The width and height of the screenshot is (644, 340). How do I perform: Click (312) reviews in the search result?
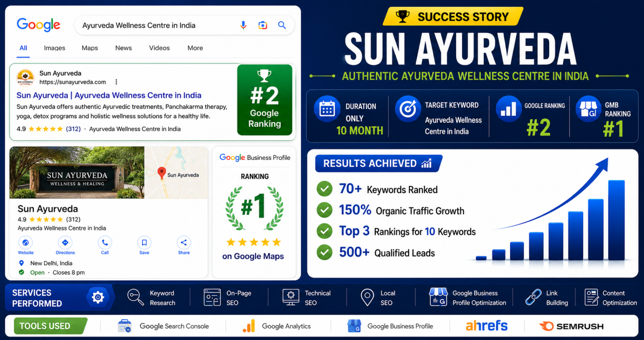pos(73,129)
